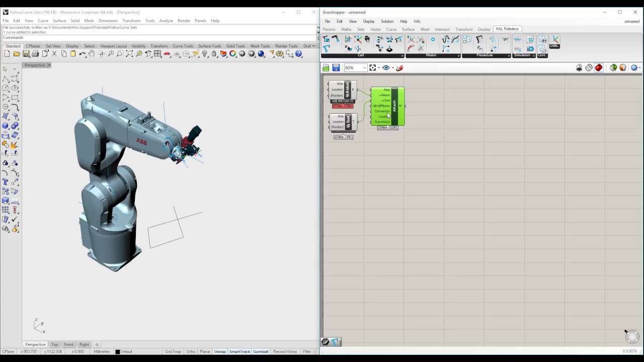Disable Osnap in Rhino status bar
The image size is (644, 362).
(x=220, y=351)
